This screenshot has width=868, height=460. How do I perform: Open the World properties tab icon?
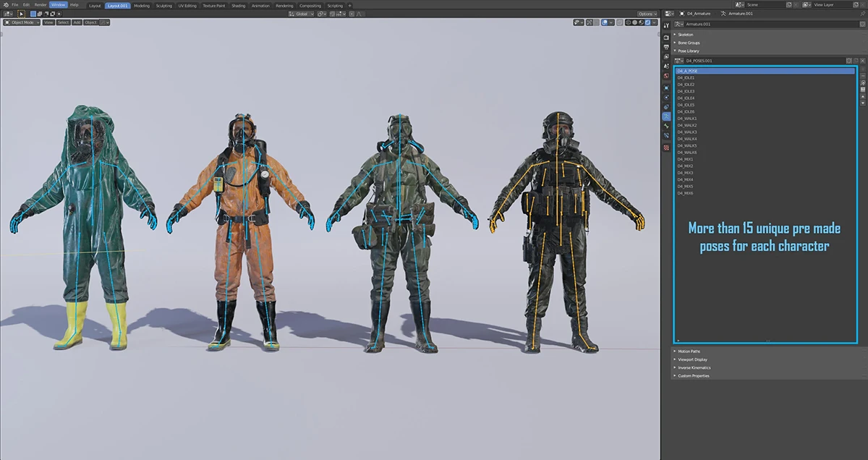[666, 75]
